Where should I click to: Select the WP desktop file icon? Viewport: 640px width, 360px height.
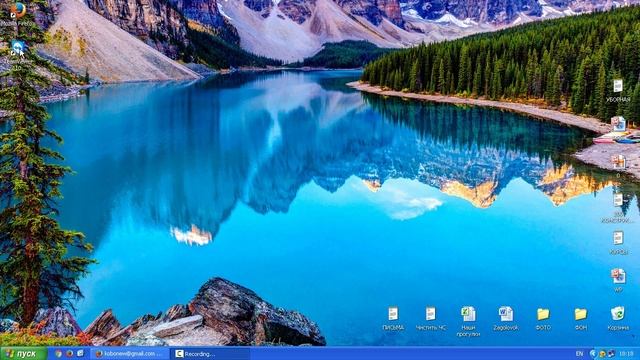tap(618, 276)
